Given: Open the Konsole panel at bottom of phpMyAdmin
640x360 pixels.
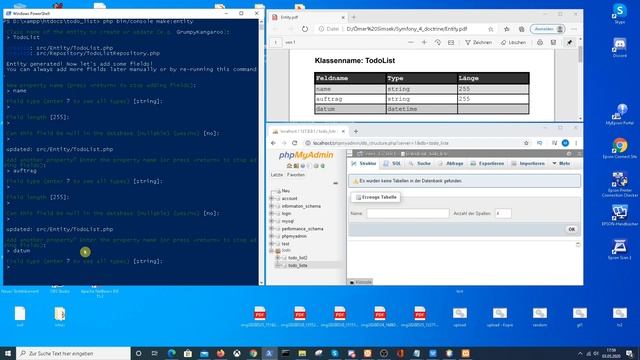Looking at the screenshot, I should coord(361,282).
